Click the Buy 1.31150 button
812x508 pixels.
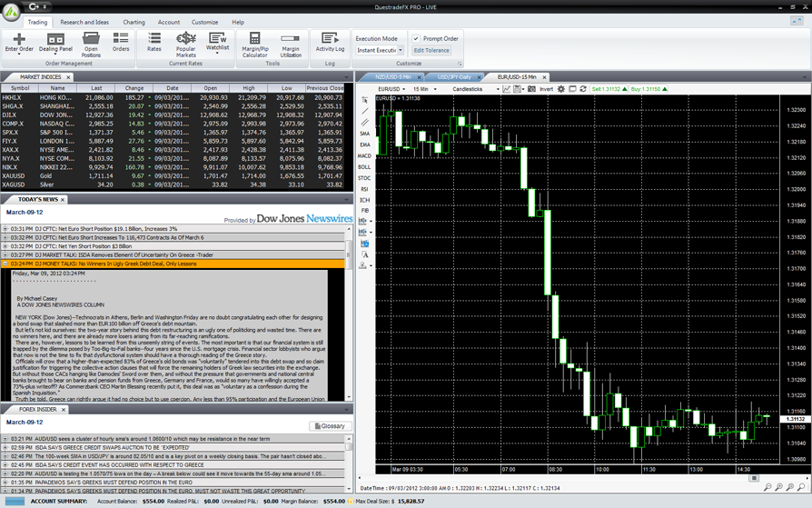click(649, 89)
